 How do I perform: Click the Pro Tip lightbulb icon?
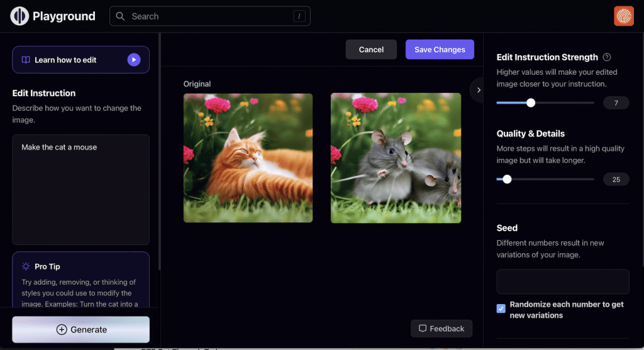point(26,266)
